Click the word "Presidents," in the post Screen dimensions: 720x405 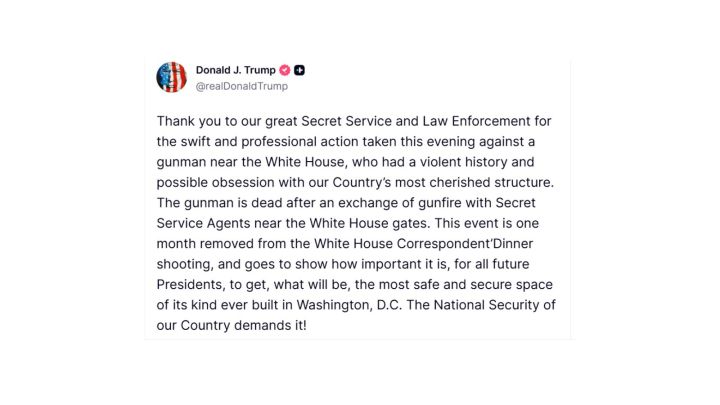tap(191, 285)
